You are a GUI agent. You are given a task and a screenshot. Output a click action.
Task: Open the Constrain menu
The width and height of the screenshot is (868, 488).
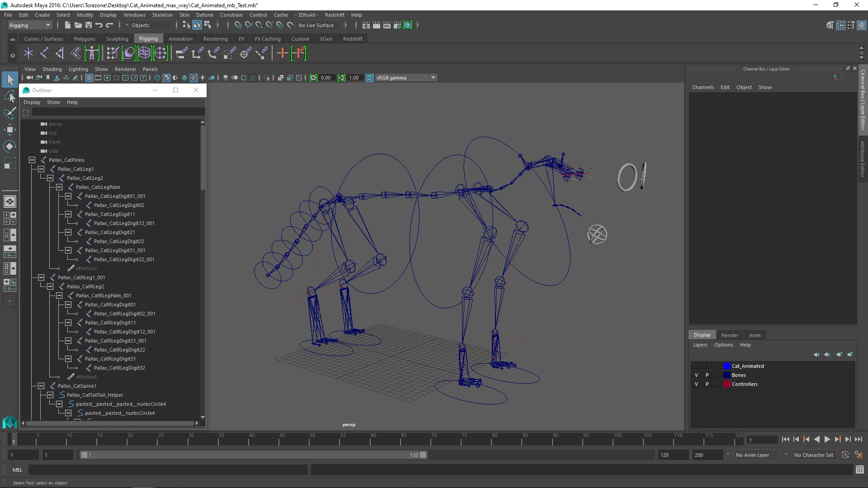pyautogui.click(x=231, y=15)
